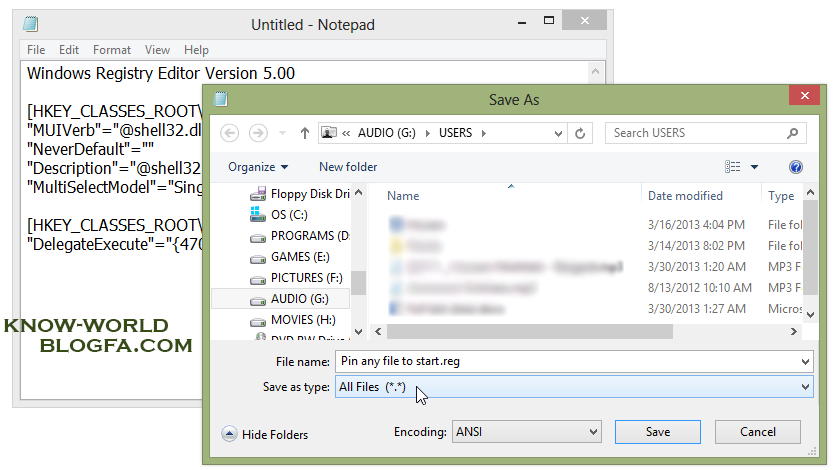Expand the Save as type dropdown
The height and width of the screenshot is (470, 835).
click(x=805, y=387)
